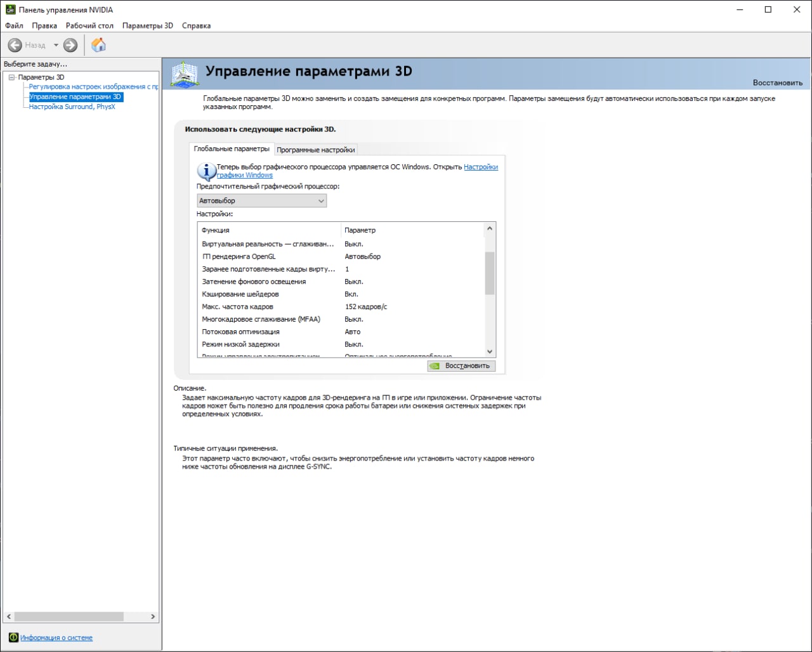Click the 3D settings header icon
The image size is (812, 652).
185,74
